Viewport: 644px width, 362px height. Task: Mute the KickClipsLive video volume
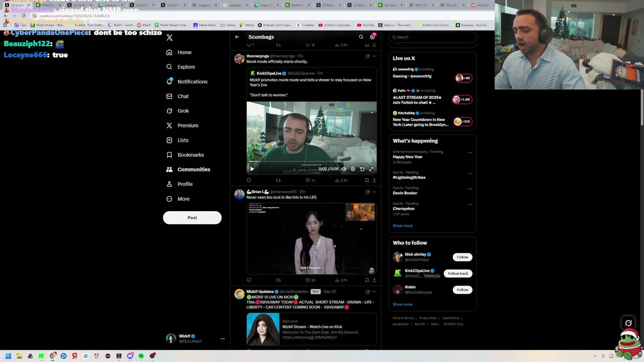click(344, 169)
